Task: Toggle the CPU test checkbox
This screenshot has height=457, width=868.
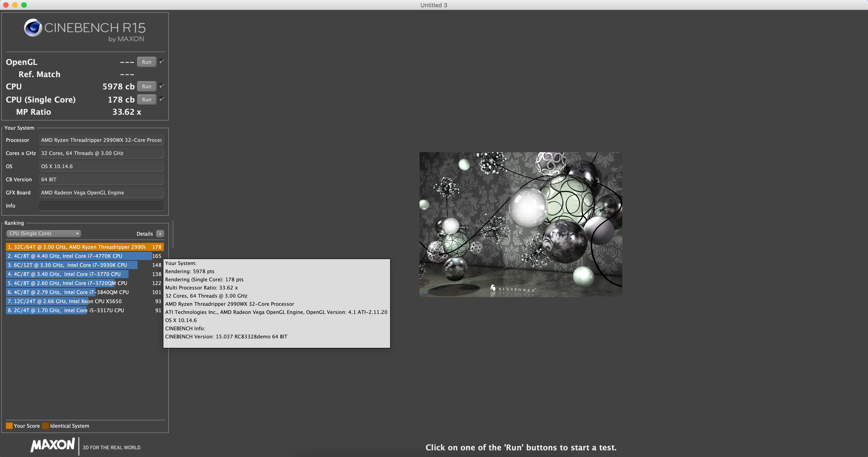Action: pos(162,86)
